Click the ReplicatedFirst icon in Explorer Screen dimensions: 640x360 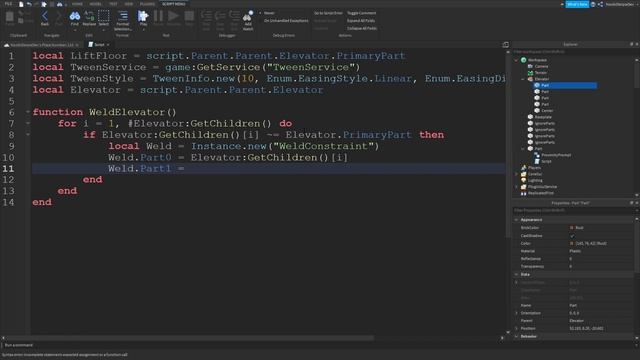click(x=524, y=193)
